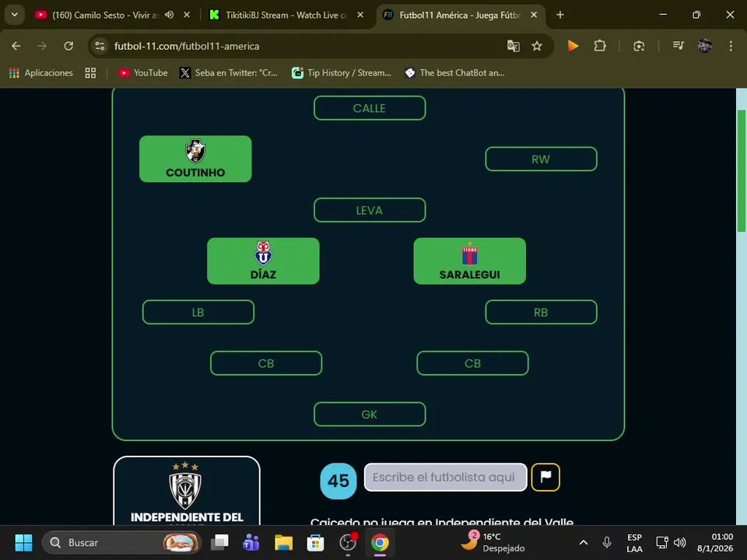Pick the GK position slot
Screen dimensions: 747x560
[369, 415]
